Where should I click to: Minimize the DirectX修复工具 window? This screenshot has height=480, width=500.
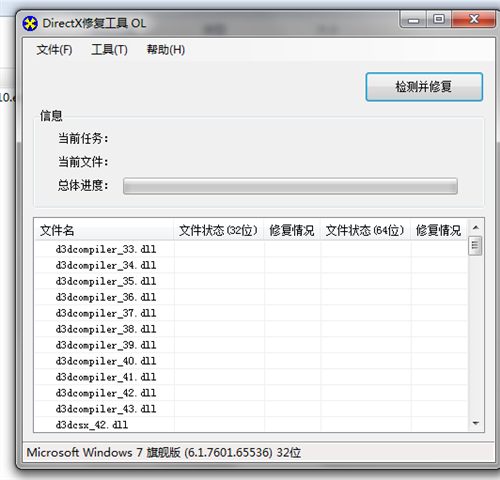(x=413, y=19)
